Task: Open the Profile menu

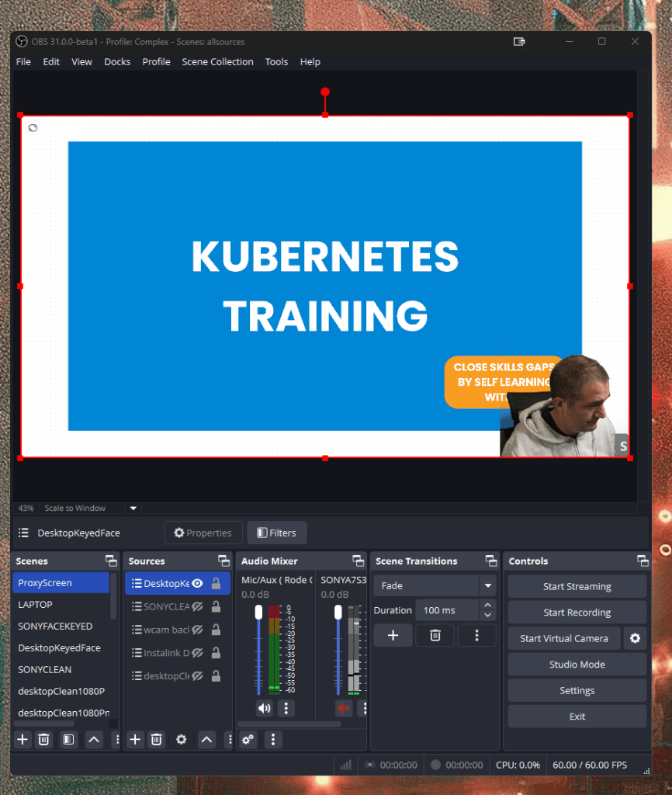Action: tap(156, 62)
